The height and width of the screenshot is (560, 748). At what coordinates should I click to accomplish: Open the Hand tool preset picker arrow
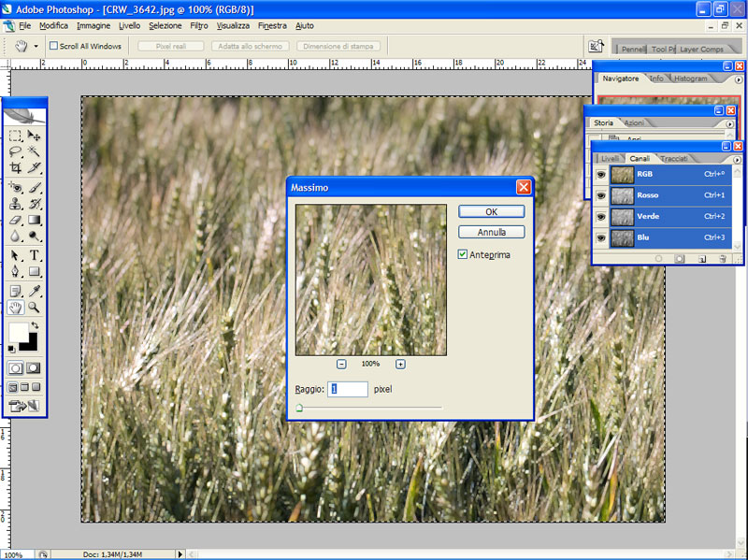tap(36, 46)
